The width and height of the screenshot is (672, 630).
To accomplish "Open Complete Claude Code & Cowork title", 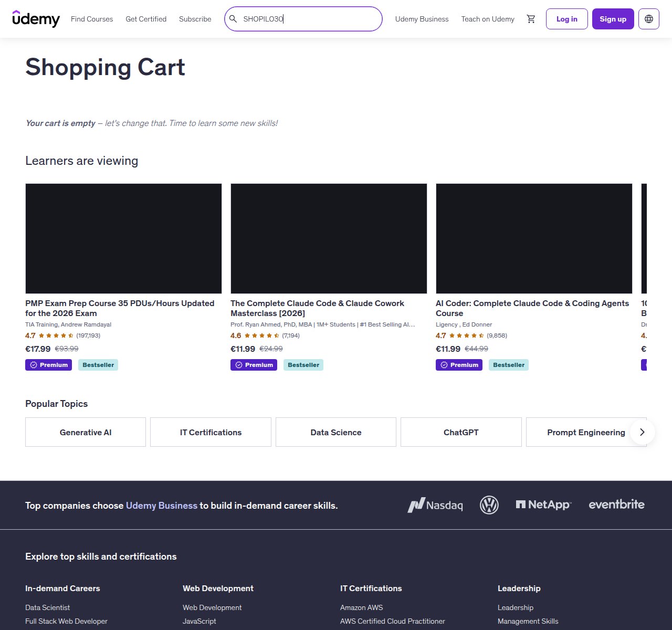I will [317, 308].
